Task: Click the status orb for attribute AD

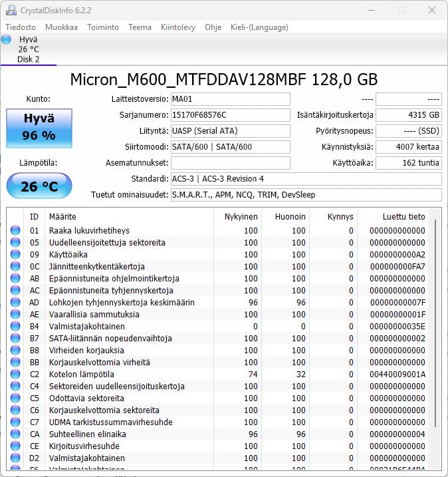Action: pos(15,303)
